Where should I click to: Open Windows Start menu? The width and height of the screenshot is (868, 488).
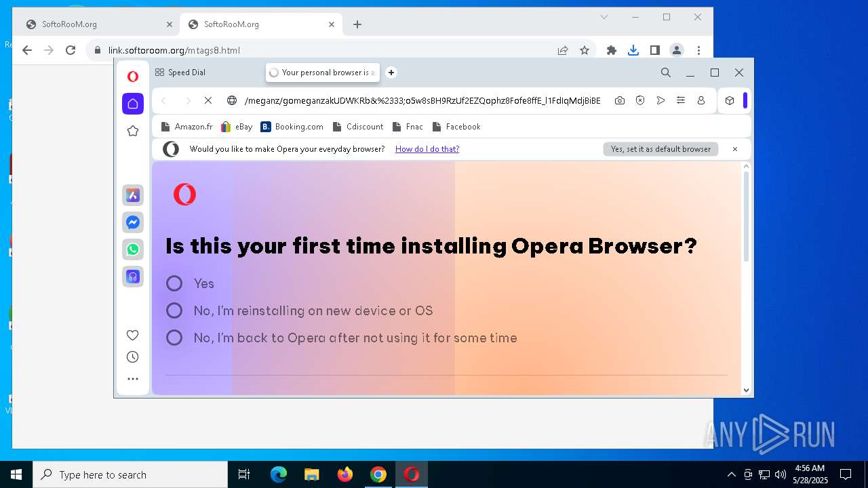[x=16, y=474]
